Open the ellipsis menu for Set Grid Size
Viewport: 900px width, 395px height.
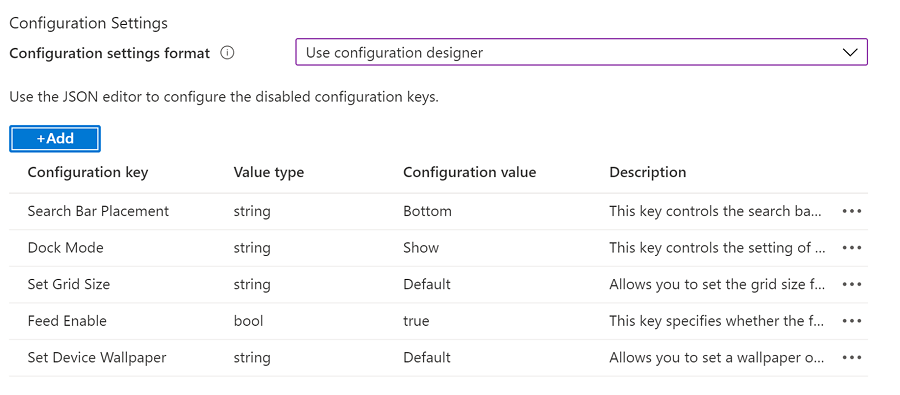coord(852,284)
